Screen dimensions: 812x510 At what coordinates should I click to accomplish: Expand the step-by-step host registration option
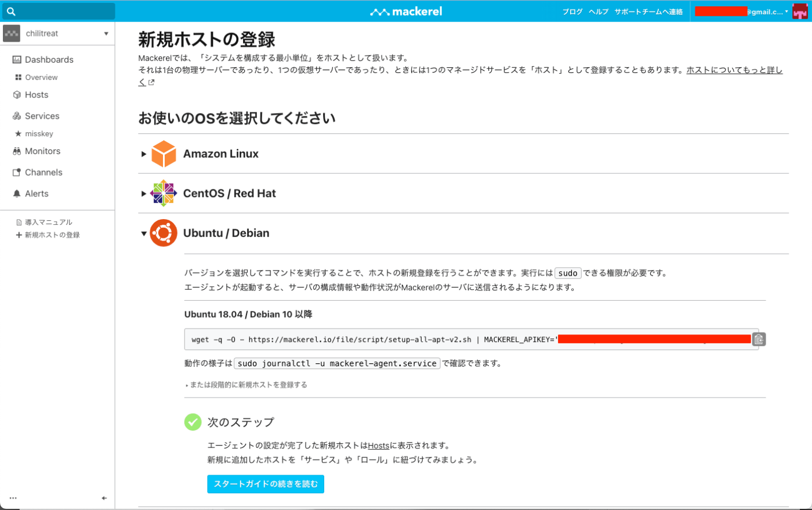pos(246,385)
